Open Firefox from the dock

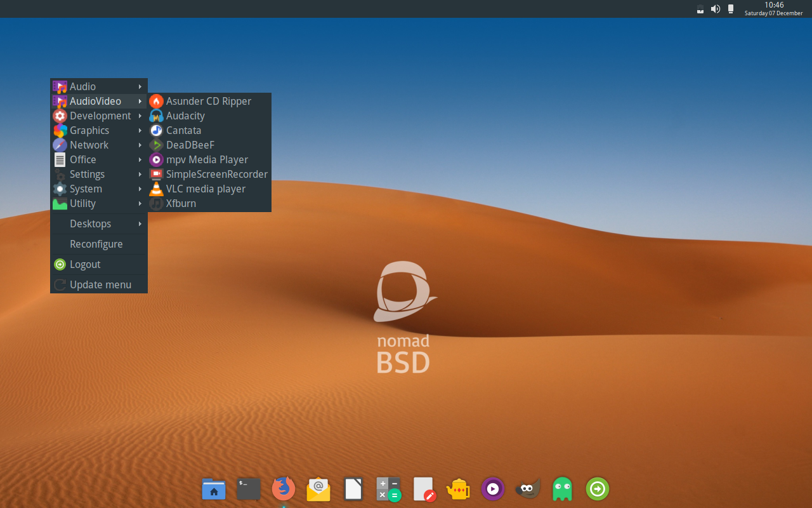click(x=283, y=489)
